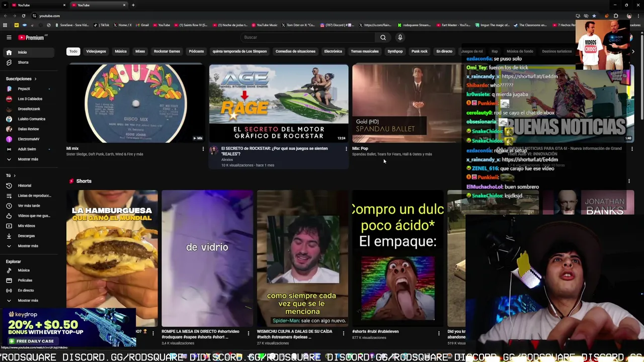Viewport: 644px width, 362px height.
Task: Open the Gmail bookmark
Action: (x=142, y=25)
